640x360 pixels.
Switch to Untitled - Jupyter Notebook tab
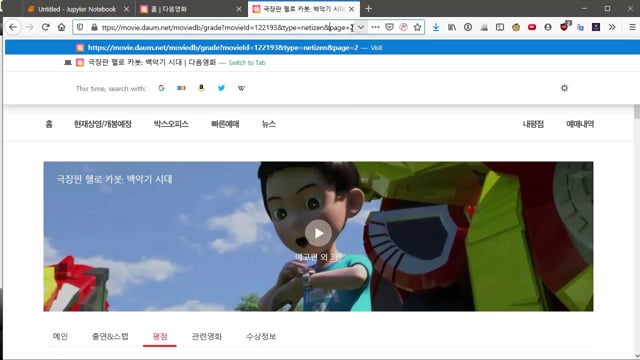pyautogui.click(x=78, y=9)
